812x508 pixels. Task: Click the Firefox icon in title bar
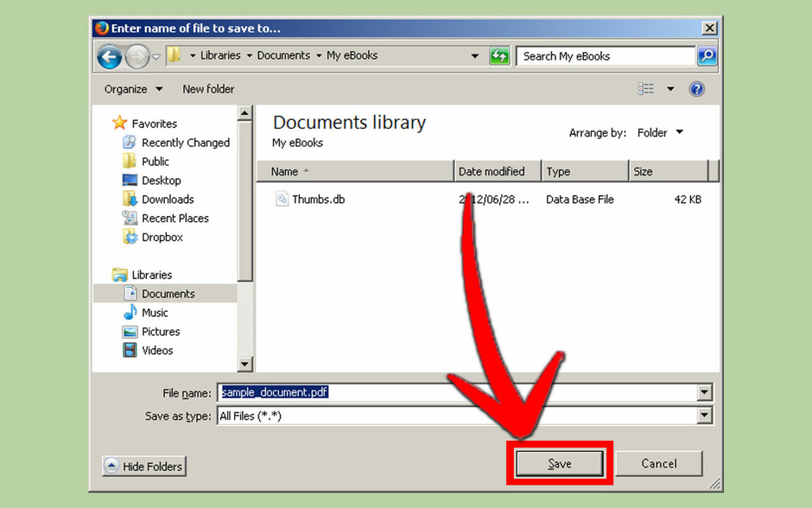pos(102,28)
